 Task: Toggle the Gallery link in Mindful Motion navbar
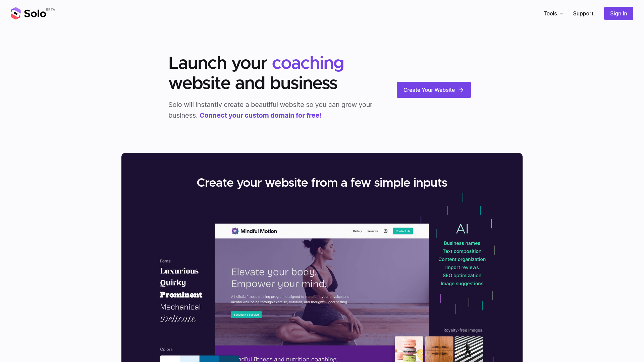coord(357,231)
